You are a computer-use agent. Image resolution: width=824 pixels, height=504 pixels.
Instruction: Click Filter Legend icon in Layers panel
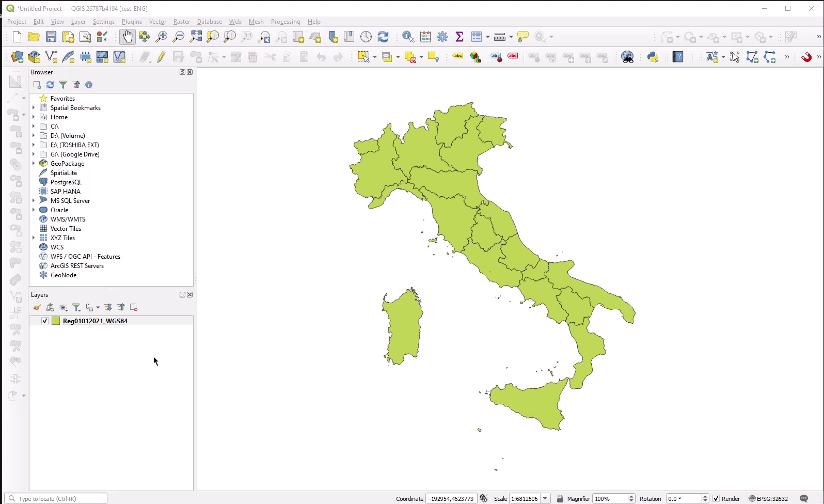click(x=76, y=308)
